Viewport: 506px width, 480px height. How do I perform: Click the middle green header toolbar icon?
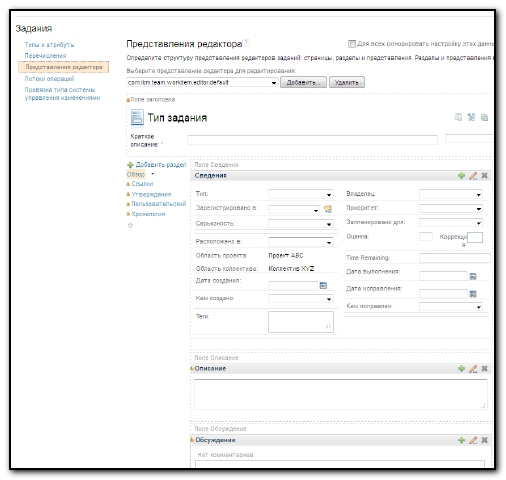tap(471, 117)
